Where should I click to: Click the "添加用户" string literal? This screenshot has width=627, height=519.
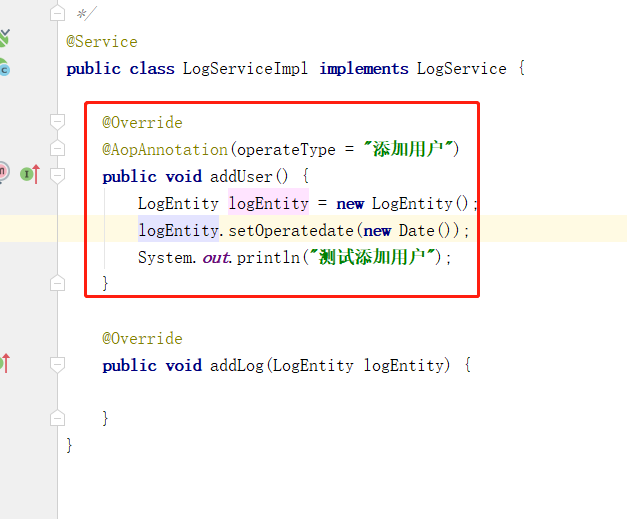(408, 149)
